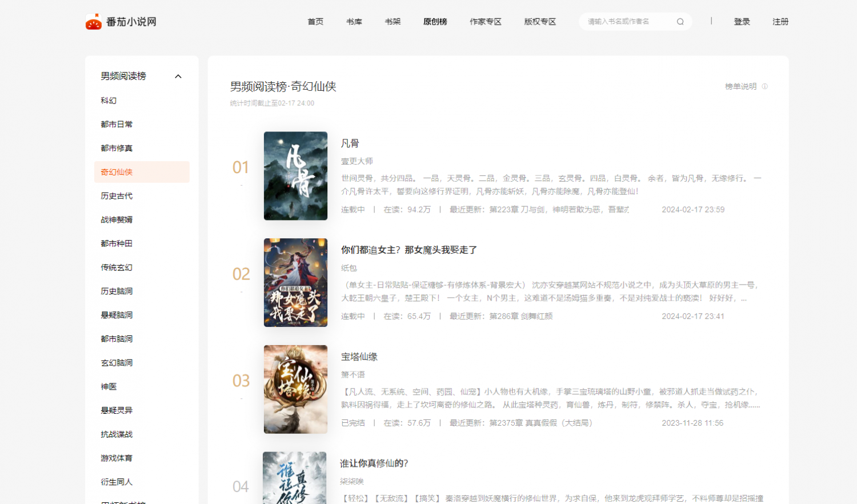The width and height of the screenshot is (857, 504).
Task: Select the 神医 category
Action: point(109,386)
